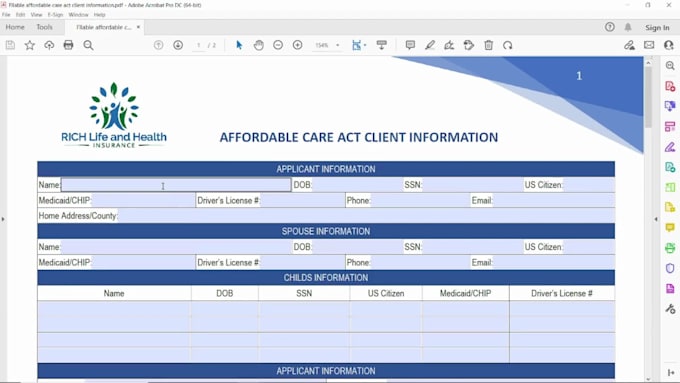Click the applicant SSN field

(473, 185)
